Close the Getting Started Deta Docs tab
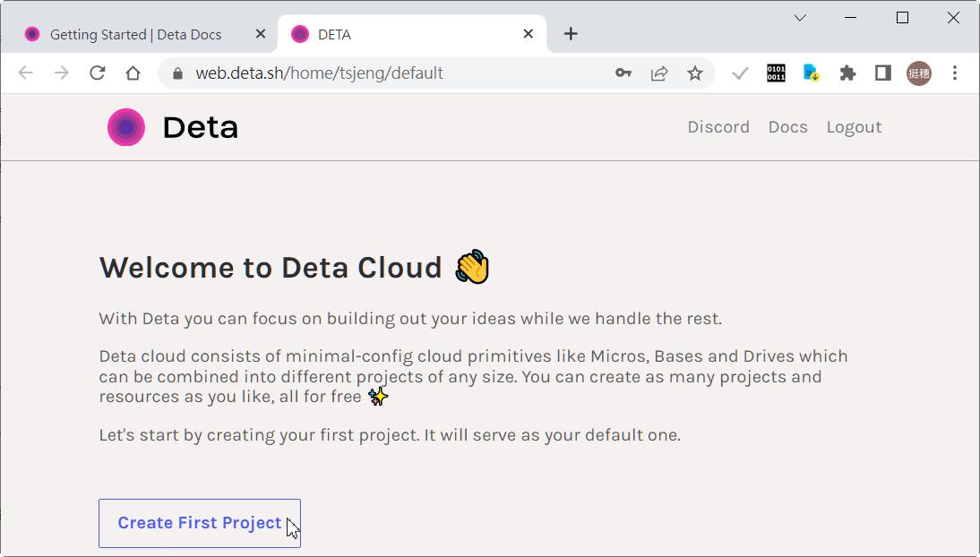 [x=261, y=34]
